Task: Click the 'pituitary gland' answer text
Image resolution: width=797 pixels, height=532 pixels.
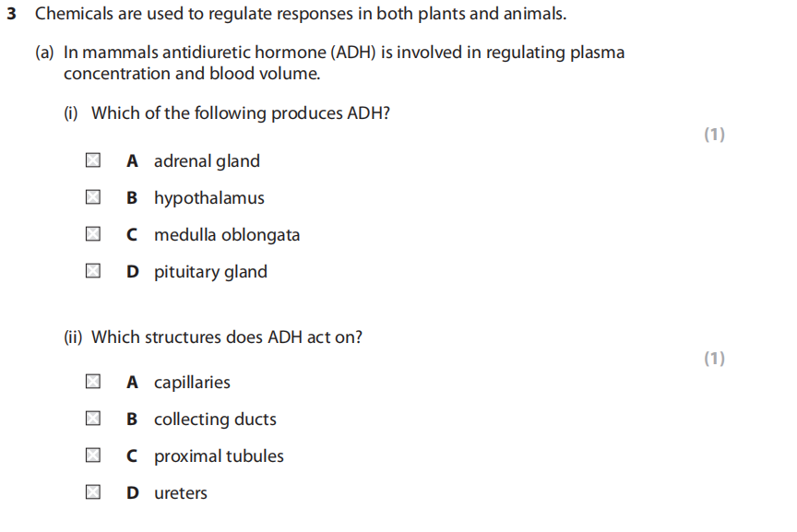Action: pos(210,272)
